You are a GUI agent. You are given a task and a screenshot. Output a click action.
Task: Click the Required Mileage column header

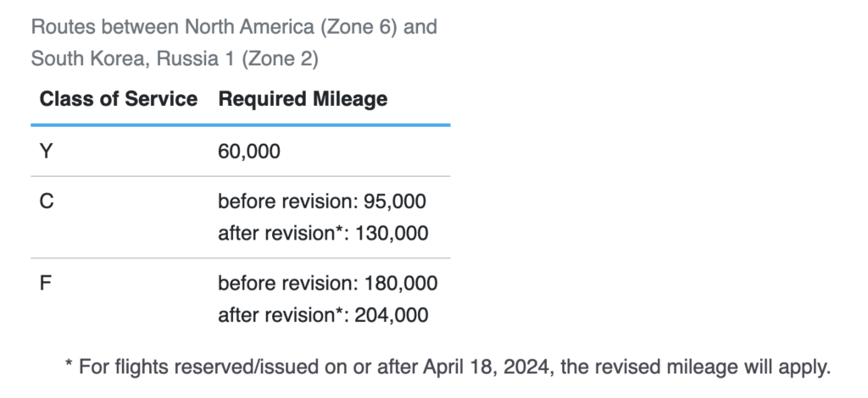(303, 98)
